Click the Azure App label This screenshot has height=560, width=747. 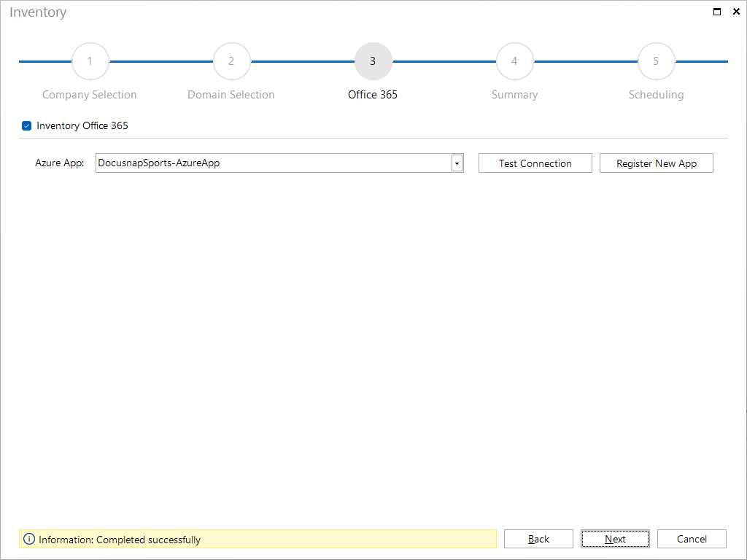[60, 163]
